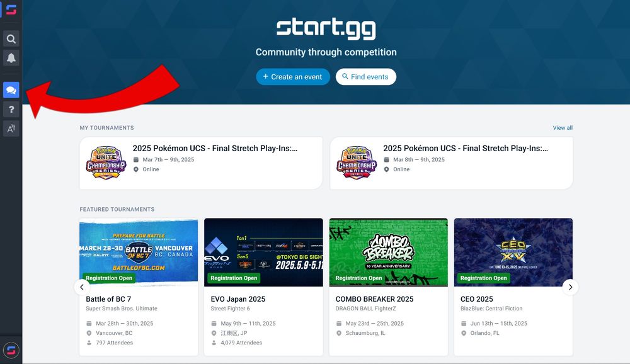630x364 pixels.
Task: Click the May 23rd – 25th, 2025 date
Action: 374,324
